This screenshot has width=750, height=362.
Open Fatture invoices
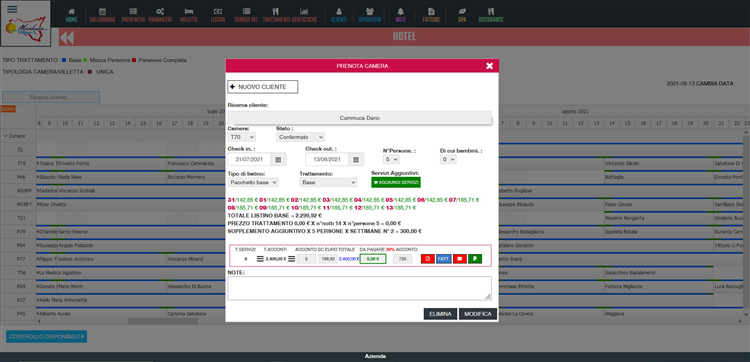coord(431,15)
